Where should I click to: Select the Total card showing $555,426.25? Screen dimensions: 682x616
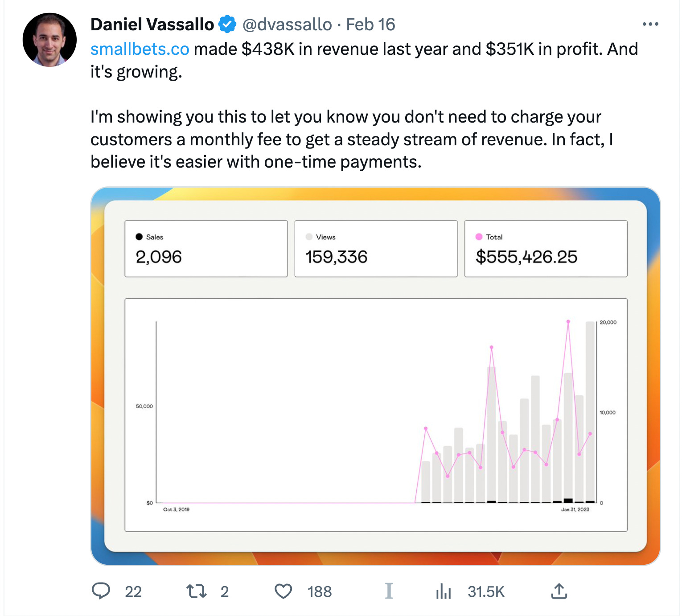[546, 249]
